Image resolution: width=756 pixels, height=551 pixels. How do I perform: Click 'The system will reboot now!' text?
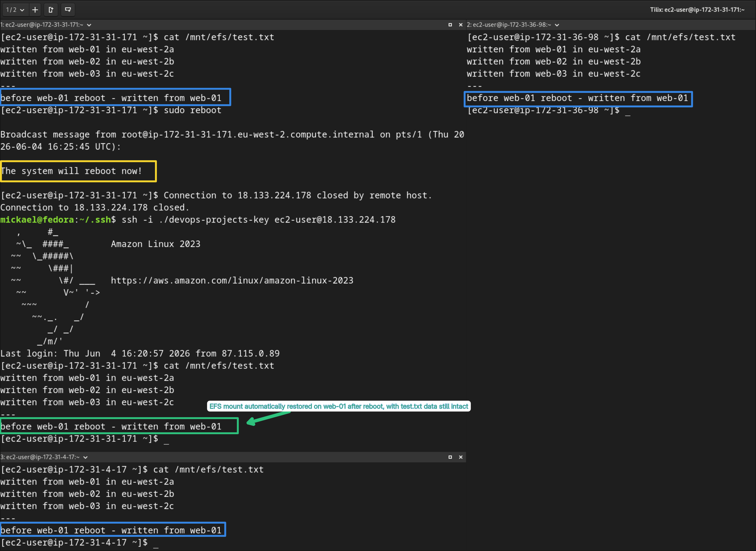(71, 171)
